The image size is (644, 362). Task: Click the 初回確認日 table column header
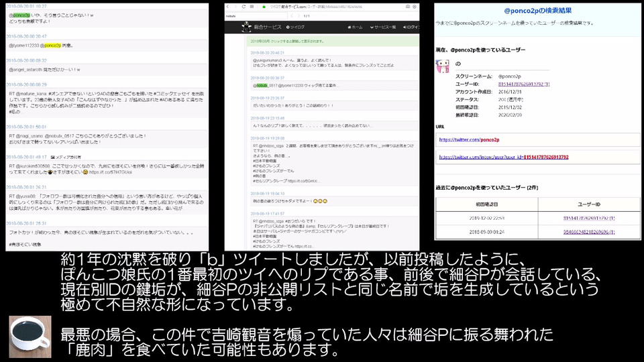pyautogui.click(x=487, y=204)
